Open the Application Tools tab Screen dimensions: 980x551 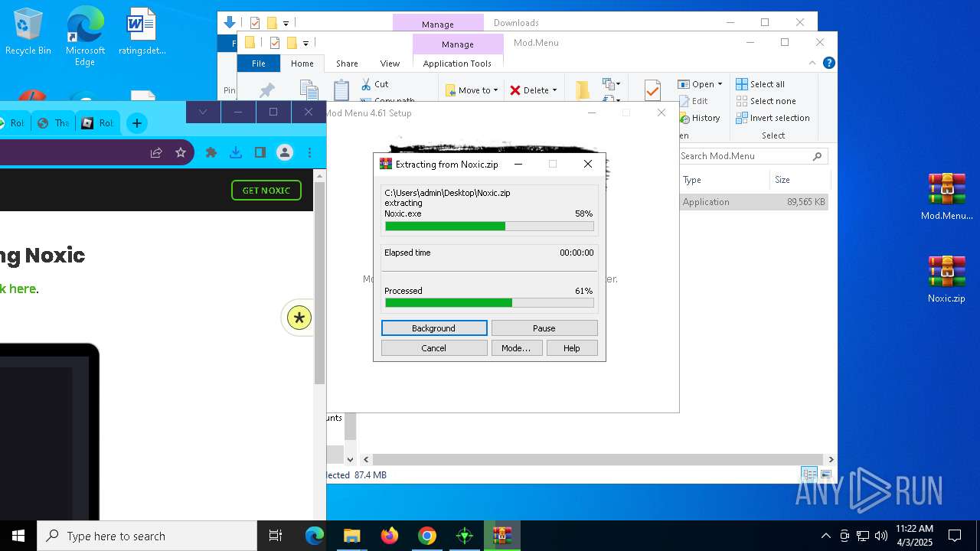[457, 64]
